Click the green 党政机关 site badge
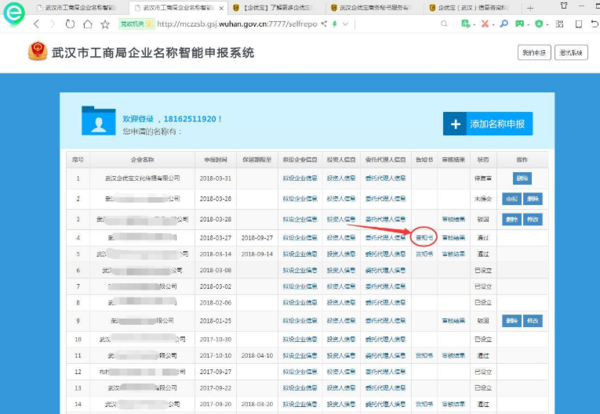 coord(136,24)
